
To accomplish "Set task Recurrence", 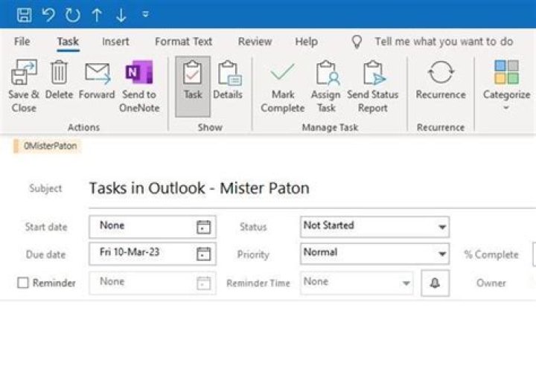I will pos(441,80).
